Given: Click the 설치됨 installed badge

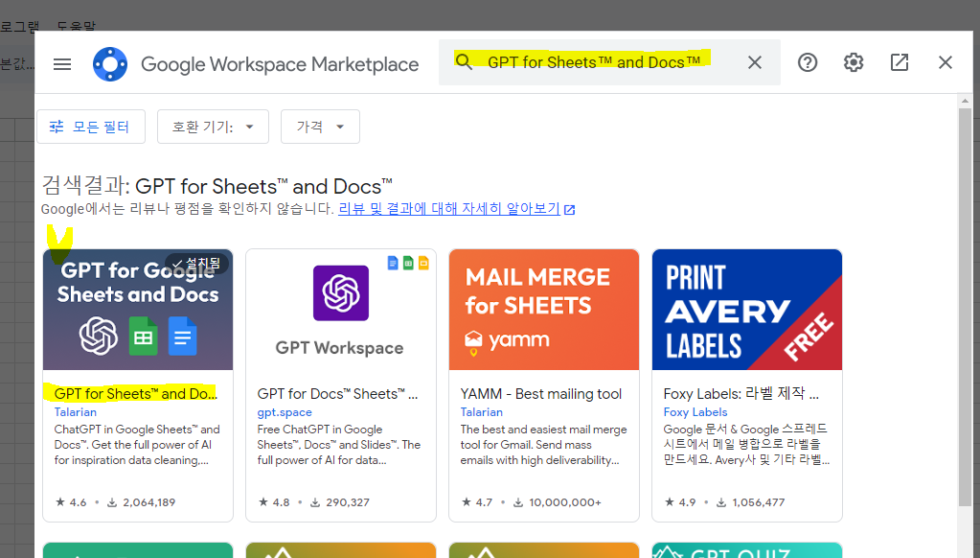Looking at the screenshot, I should (x=197, y=264).
